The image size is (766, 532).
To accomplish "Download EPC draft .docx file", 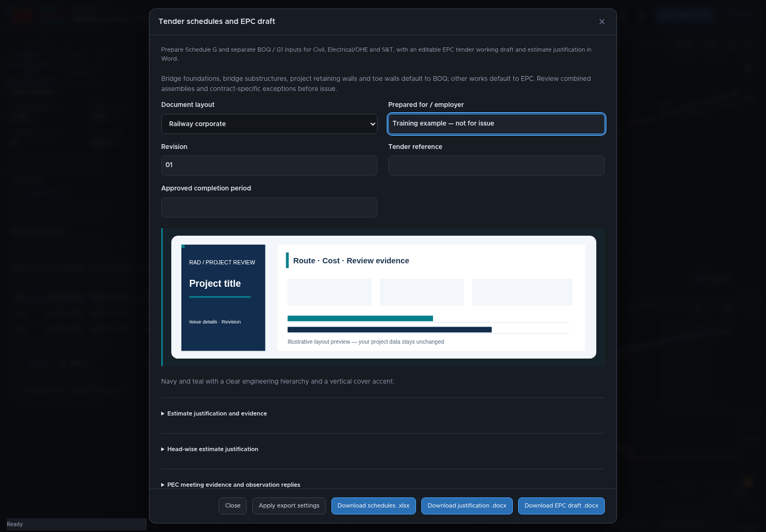I will point(561,506).
